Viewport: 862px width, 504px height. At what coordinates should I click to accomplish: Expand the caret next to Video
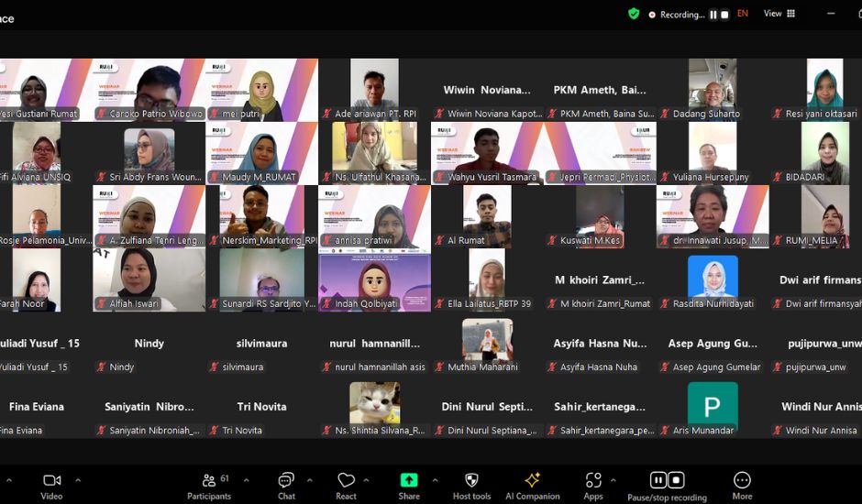78,479
